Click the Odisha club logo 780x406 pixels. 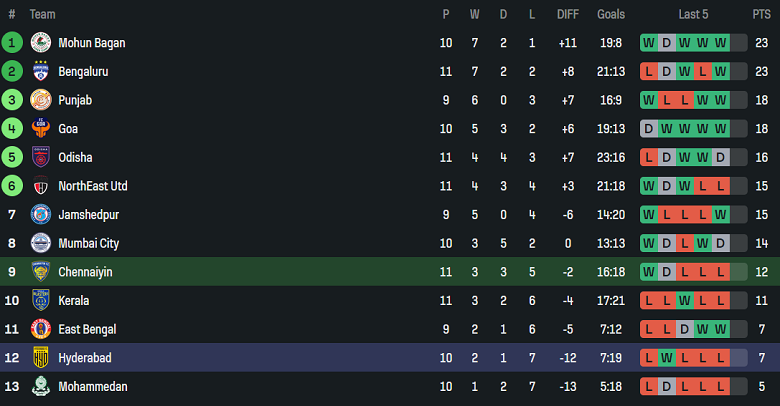click(x=41, y=157)
